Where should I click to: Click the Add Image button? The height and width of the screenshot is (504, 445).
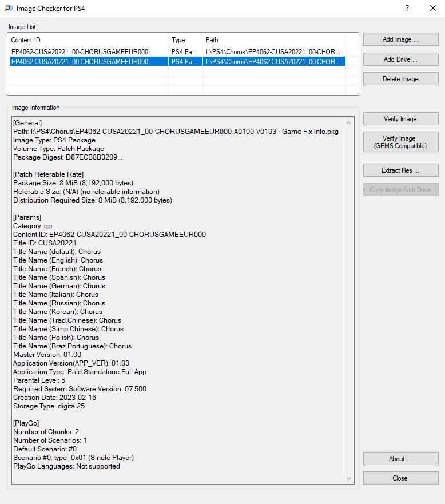pos(400,39)
